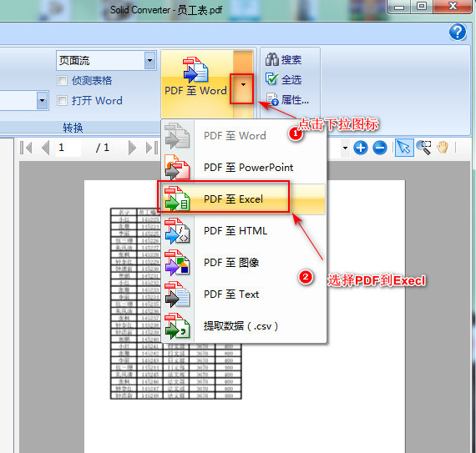476x453 pixels.
Task: Click the PDF to Text icon
Action: pos(177,294)
